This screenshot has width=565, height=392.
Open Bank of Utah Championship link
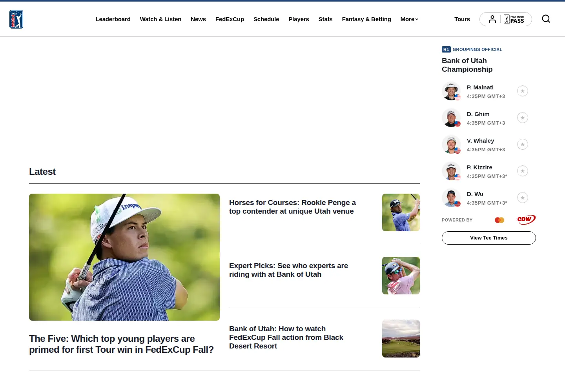467,65
